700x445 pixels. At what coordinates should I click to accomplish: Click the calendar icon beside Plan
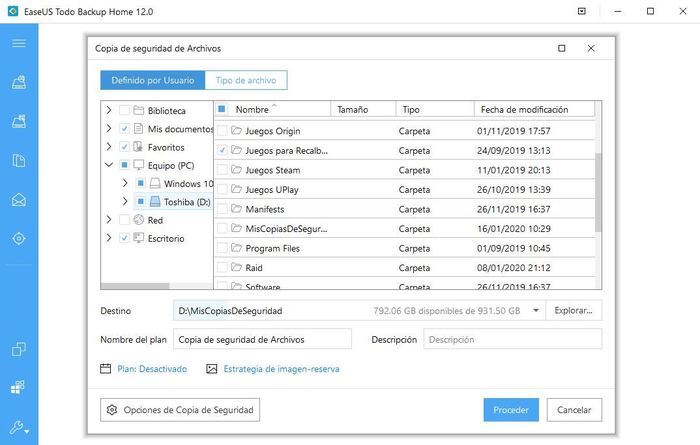point(105,369)
